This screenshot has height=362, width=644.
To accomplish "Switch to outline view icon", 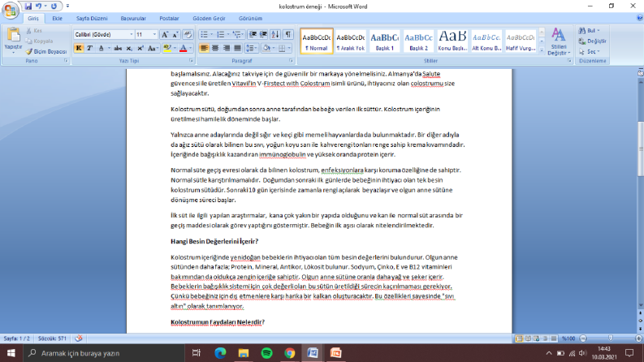I will point(545,338).
